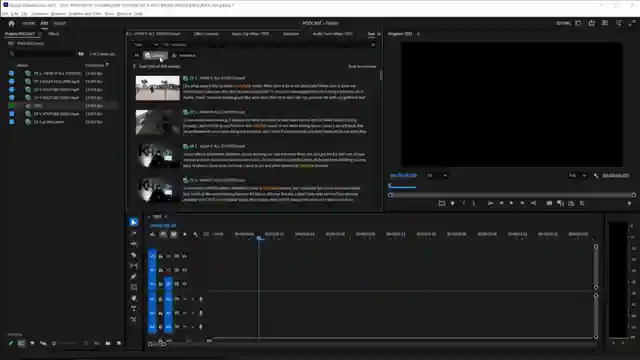Image resolution: width=640 pixels, height=360 pixels.
Task: Open timeline display settings wrench
Action: click(x=195, y=234)
